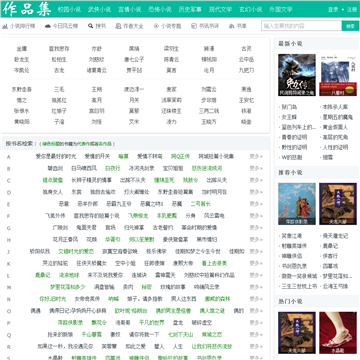Open 飞狐外传 in row F
360x360 pixels.
(56, 216)
